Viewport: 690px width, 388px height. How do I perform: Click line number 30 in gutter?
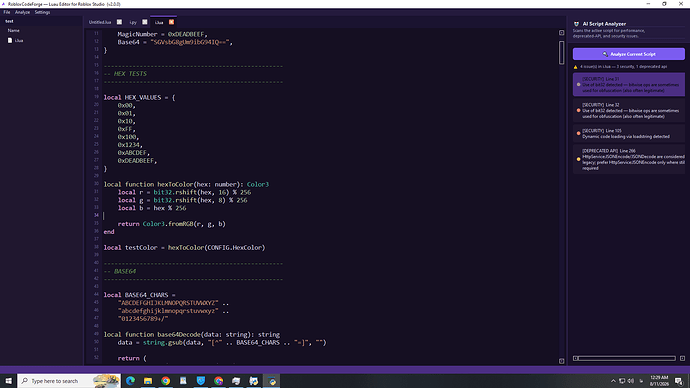[96, 184]
